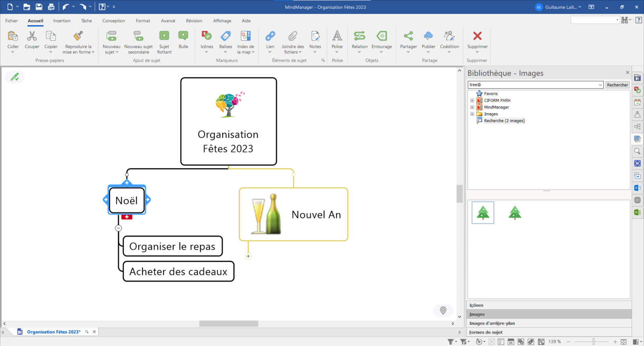The width and height of the screenshot is (644, 346).
Task: Click the Couper scissors icon
Action: click(x=32, y=36)
